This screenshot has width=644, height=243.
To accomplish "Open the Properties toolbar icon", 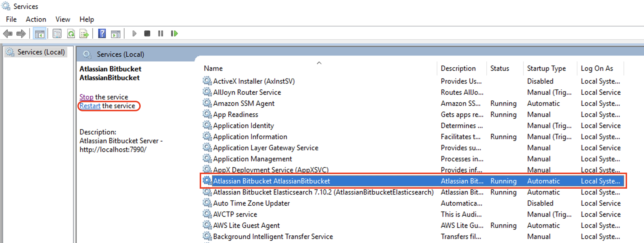I will (x=57, y=34).
